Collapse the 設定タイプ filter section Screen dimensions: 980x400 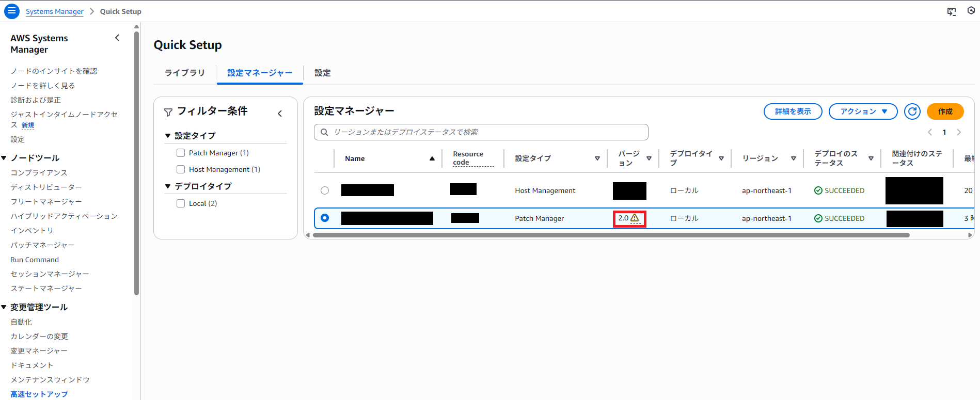168,136
